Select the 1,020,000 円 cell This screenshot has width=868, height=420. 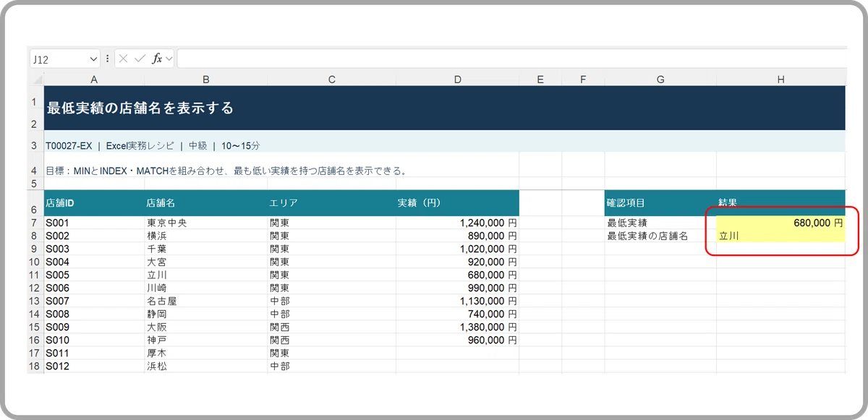(x=457, y=249)
